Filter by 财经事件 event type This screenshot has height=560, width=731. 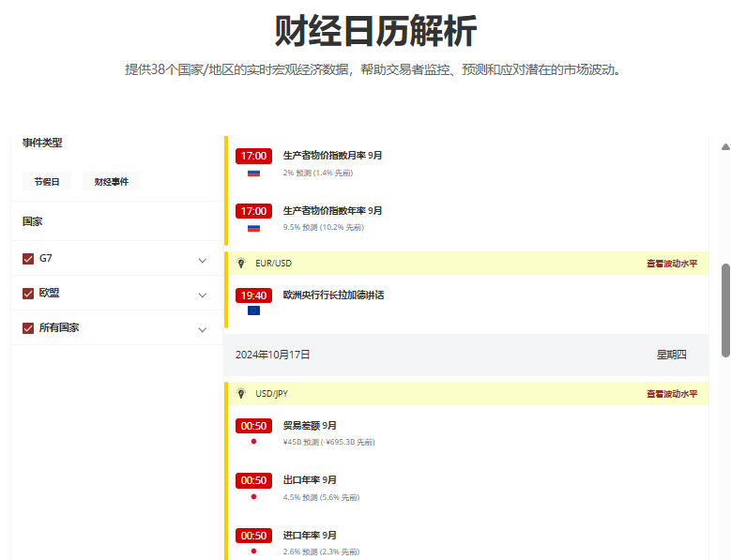click(111, 181)
